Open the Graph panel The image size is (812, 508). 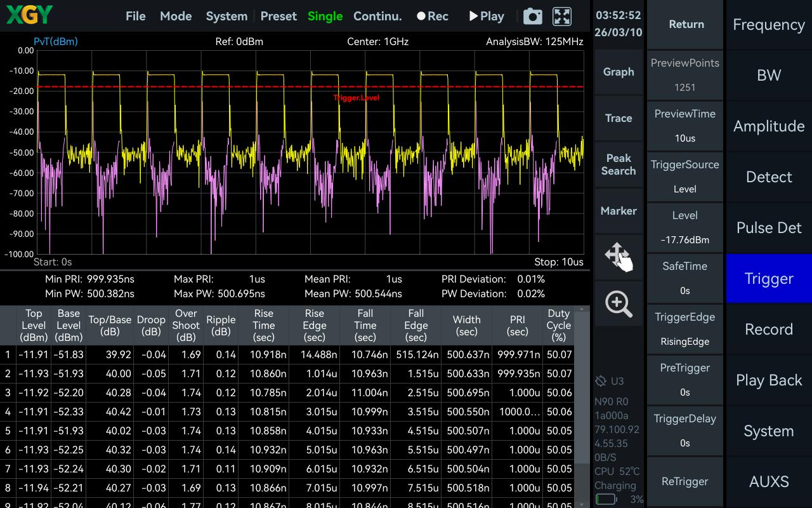619,72
